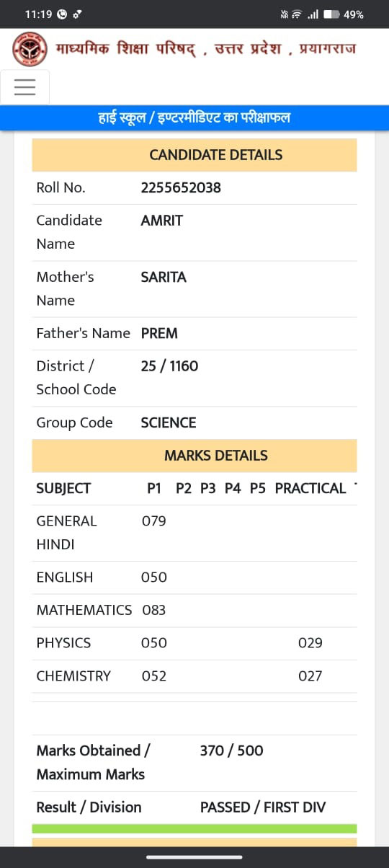This screenshot has width=389, height=868.
Task: Tap the 370 / 500 marks obtained value
Action: (x=232, y=750)
